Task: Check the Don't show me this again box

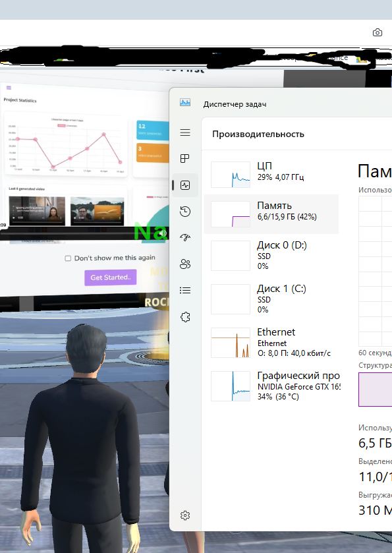Action: click(x=68, y=258)
